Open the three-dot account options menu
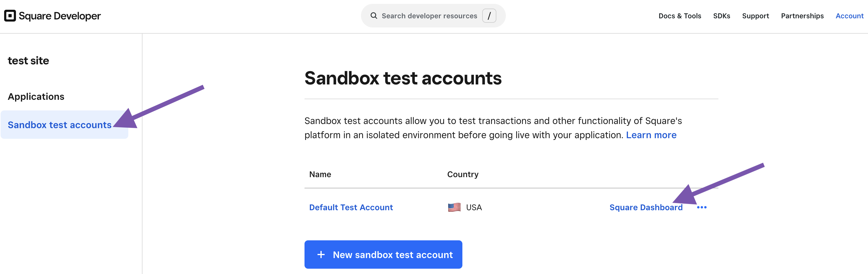 coord(702,207)
